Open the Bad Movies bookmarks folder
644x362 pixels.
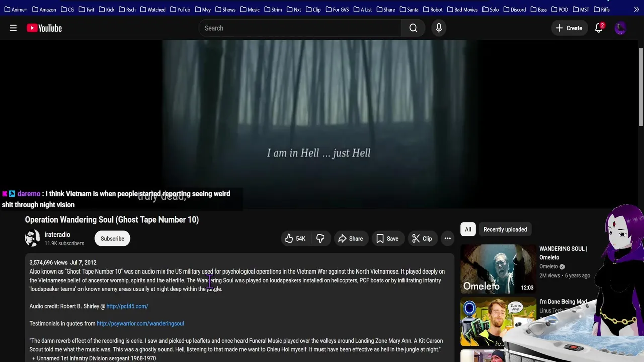462,9
